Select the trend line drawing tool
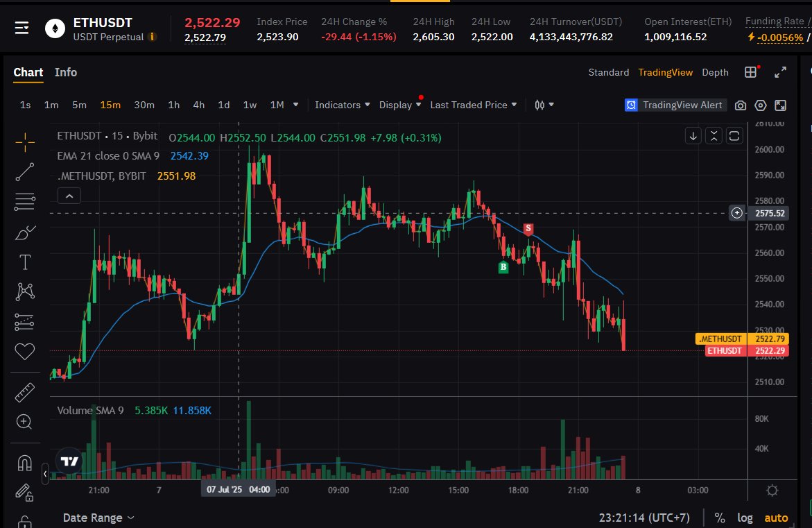Screen dimensions: 812x528 25,172
